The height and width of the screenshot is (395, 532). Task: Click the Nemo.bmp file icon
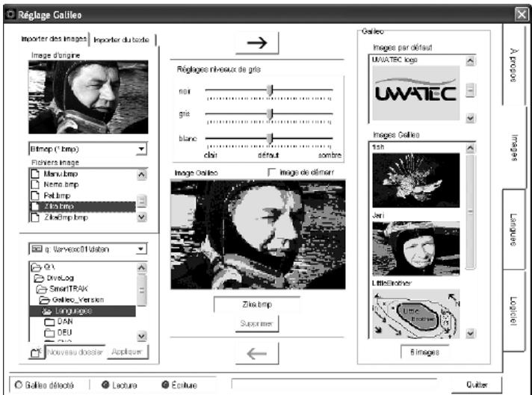pos(35,184)
